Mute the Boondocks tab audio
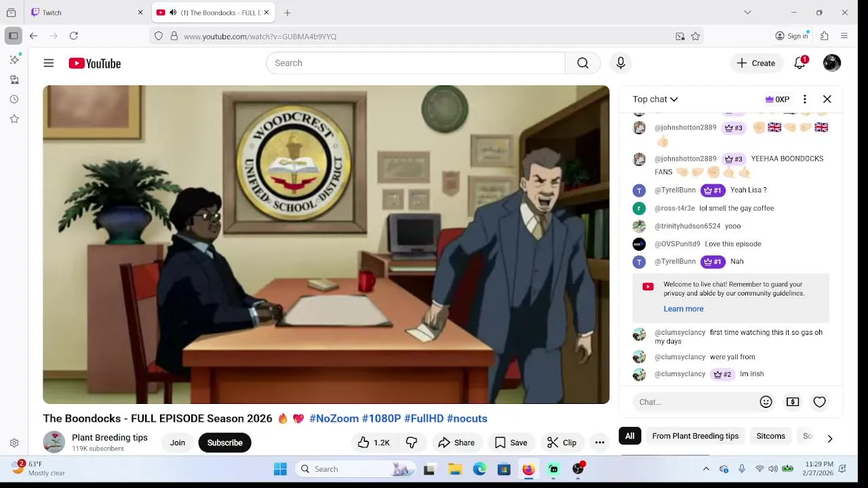This screenshot has width=868, height=488. click(x=173, y=13)
